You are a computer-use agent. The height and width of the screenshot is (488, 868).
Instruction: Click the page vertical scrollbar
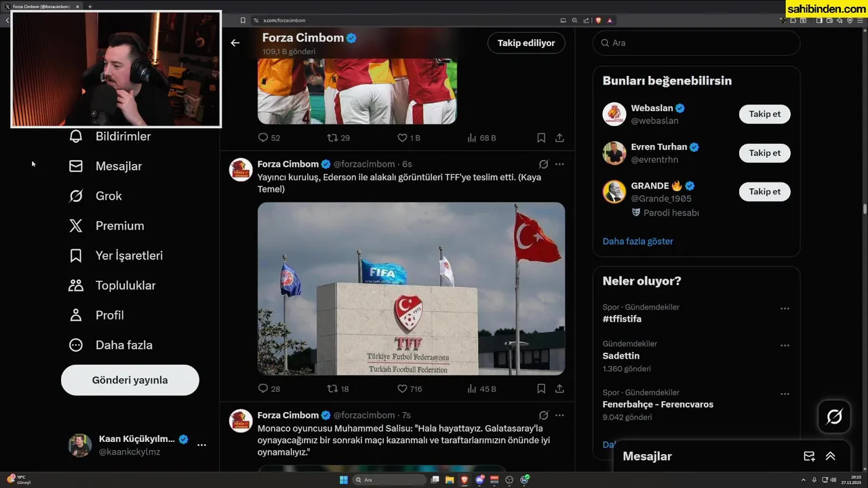[x=865, y=209]
